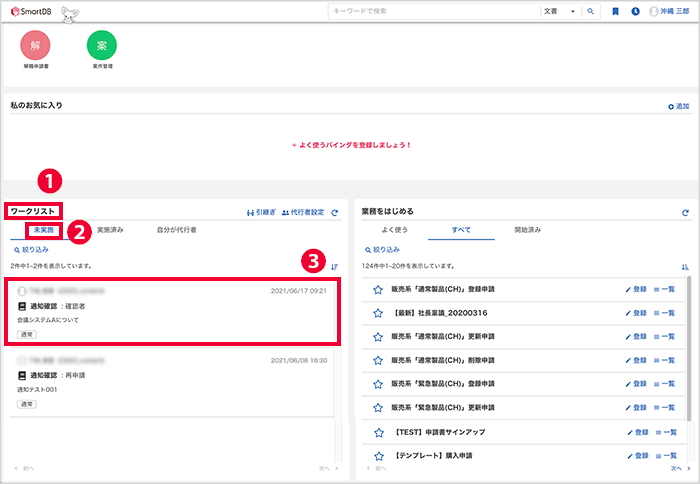The image size is (700, 484).
Task: Star 販売系「通常製品(CH)」登録申請 as favorite
Action: click(378, 290)
